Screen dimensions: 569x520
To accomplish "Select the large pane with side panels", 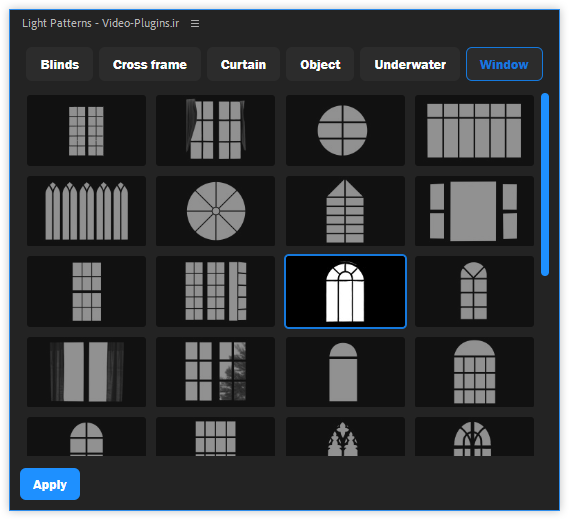I will tap(474, 211).
